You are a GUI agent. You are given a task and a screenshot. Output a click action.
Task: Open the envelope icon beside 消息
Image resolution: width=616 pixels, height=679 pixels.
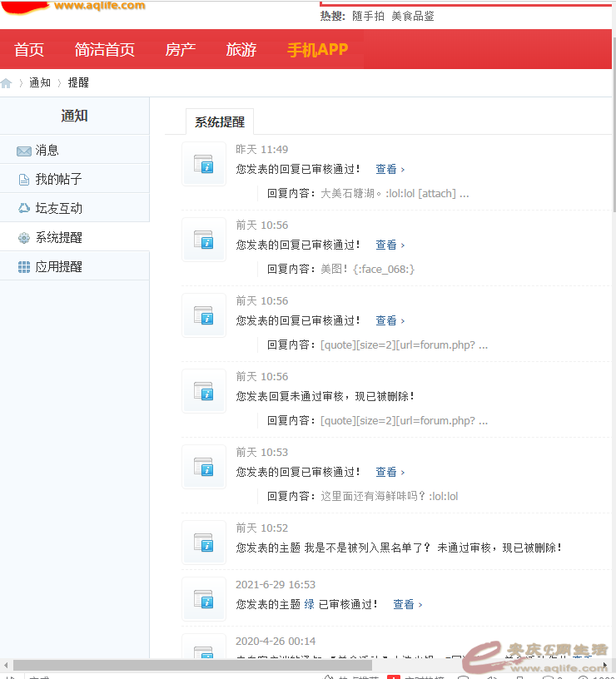tap(24, 151)
